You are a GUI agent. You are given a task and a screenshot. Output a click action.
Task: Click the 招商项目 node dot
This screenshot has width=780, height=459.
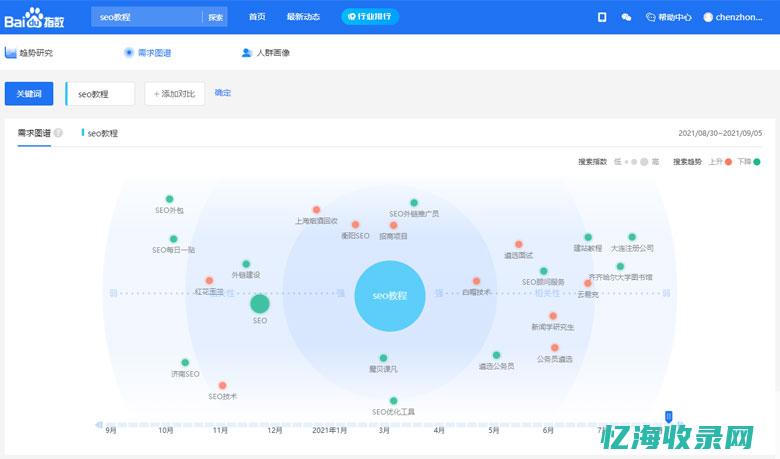pyautogui.click(x=393, y=225)
